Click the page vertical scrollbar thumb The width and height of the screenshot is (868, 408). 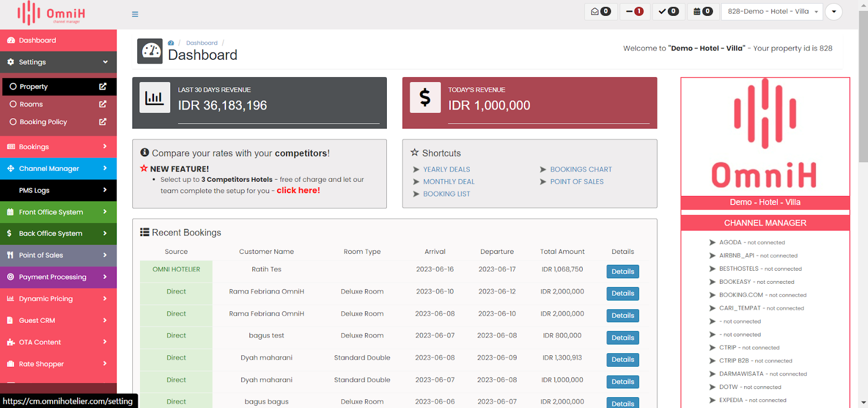click(863, 87)
